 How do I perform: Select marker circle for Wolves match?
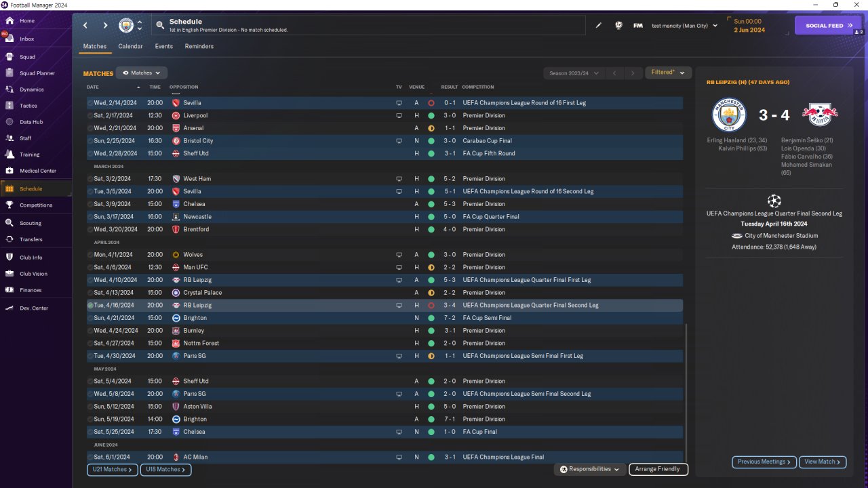coord(90,255)
